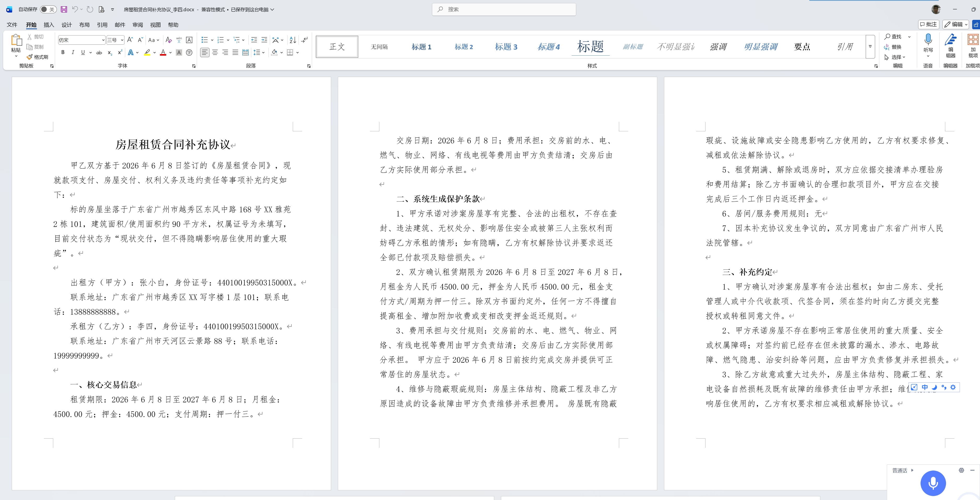This screenshot has height=500, width=980.
Task: Expand line spacing options dropdown
Action: (x=263, y=52)
